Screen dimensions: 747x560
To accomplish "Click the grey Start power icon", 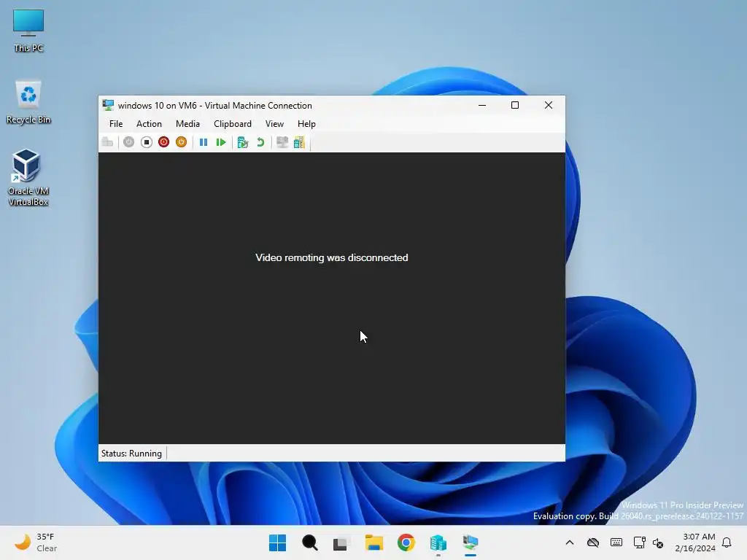I will tap(128, 142).
